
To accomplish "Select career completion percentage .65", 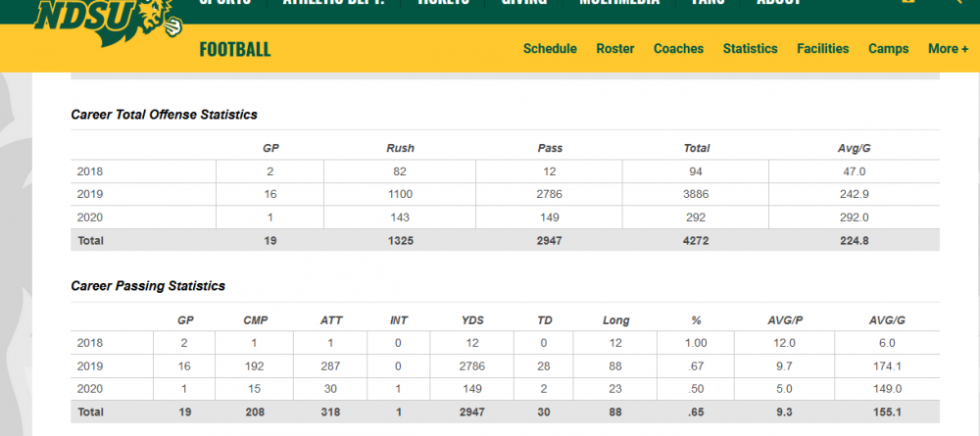I will (x=696, y=412).
